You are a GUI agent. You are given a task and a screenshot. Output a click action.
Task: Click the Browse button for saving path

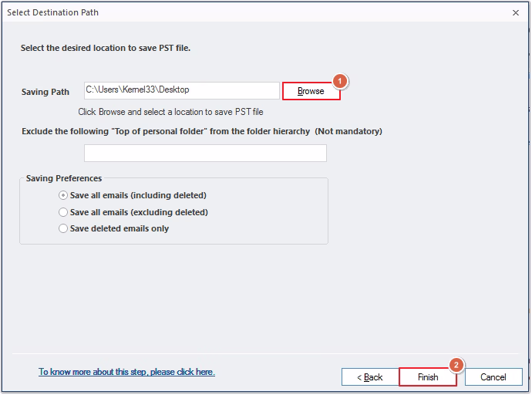(x=311, y=91)
